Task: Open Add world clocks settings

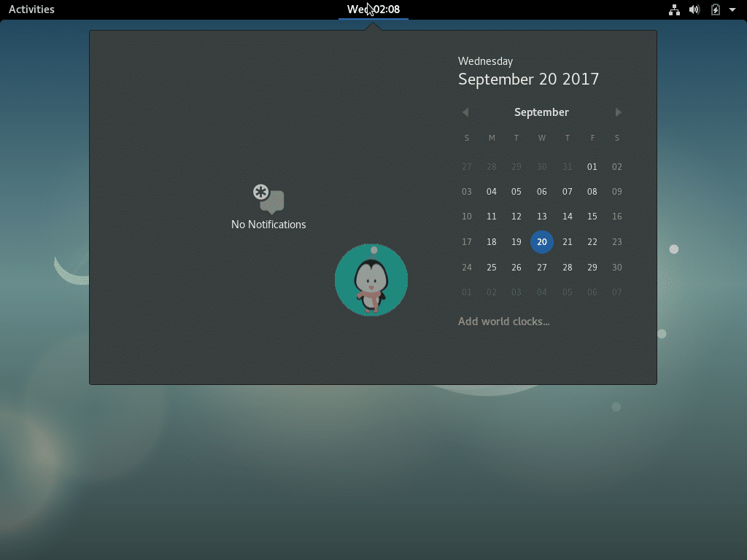Action: pyautogui.click(x=503, y=321)
